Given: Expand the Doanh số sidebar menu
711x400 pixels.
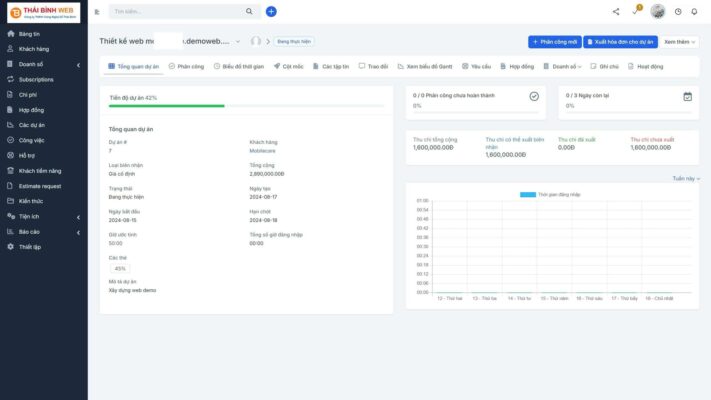Looking at the screenshot, I should (x=44, y=64).
